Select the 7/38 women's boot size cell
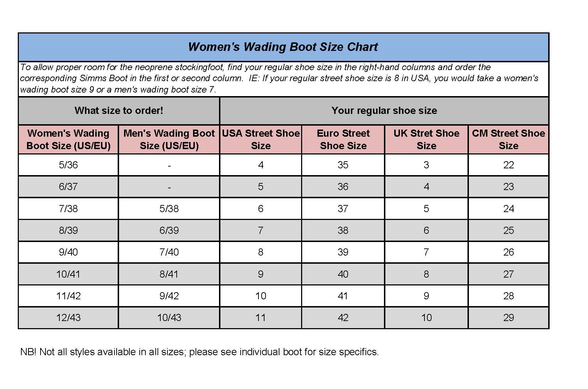 68,209
